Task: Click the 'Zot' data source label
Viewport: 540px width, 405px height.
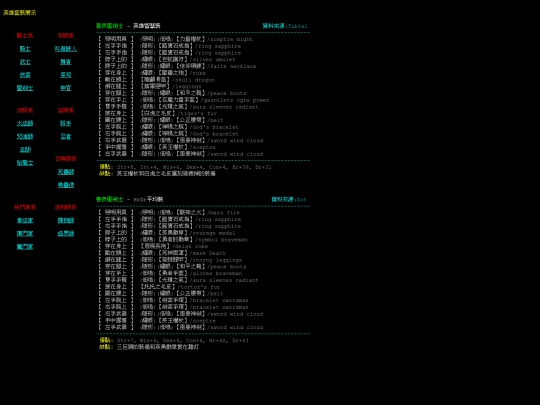Action: 289,199
